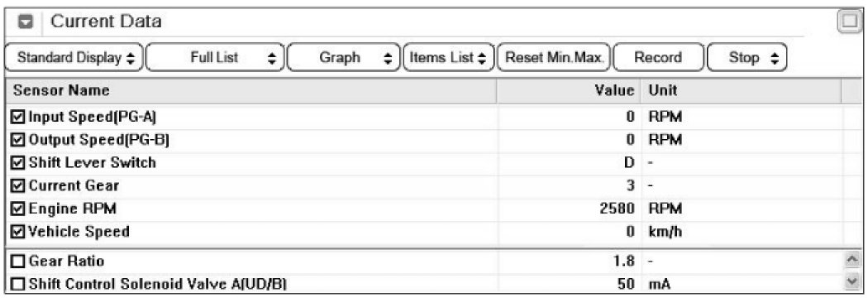Viewport: 868px width, 298px height.
Task: Open the Full List dropdown
Action: (x=215, y=58)
